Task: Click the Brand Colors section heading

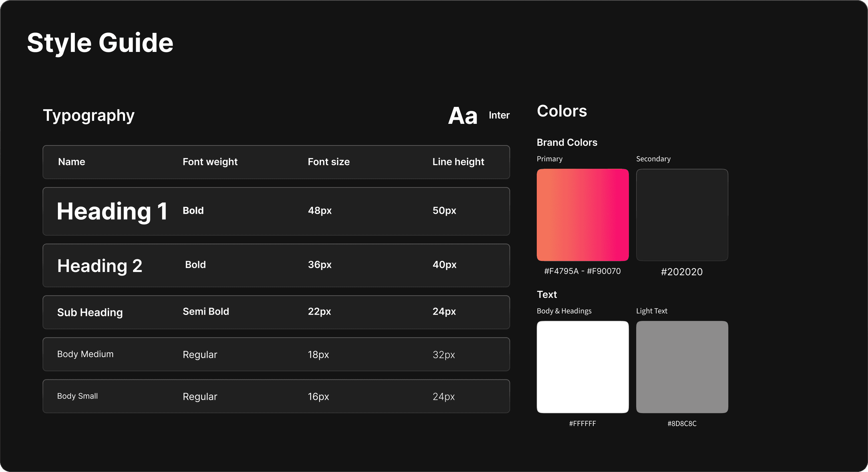Action: pyautogui.click(x=567, y=142)
